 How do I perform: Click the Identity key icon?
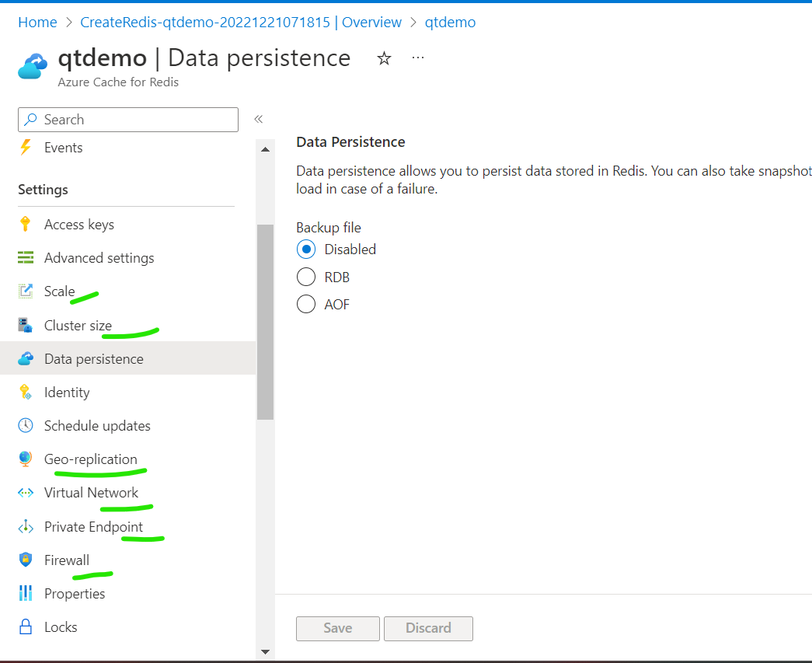26,392
